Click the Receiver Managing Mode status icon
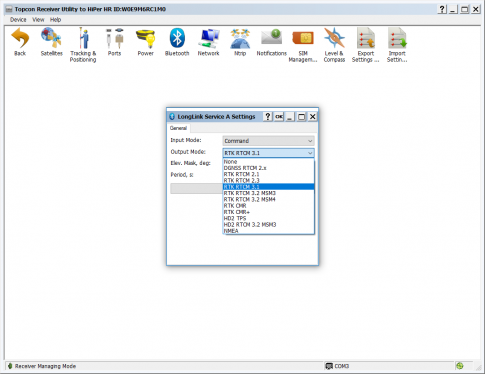The image size is (485, 374). (10, 366)
